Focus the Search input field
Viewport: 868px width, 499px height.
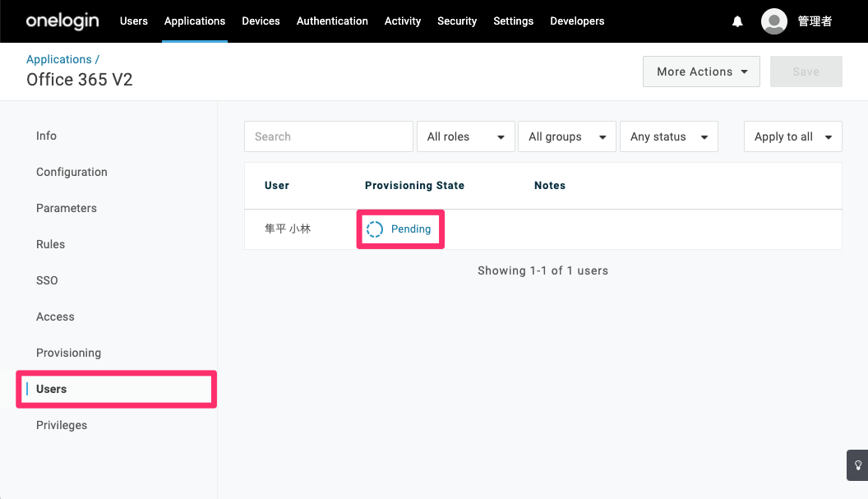tap(329, 136)
